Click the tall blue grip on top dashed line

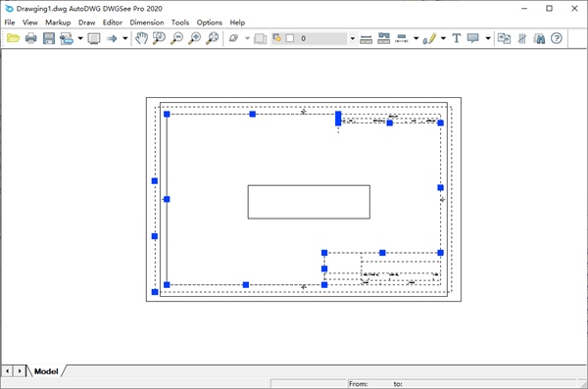[338, 119]
